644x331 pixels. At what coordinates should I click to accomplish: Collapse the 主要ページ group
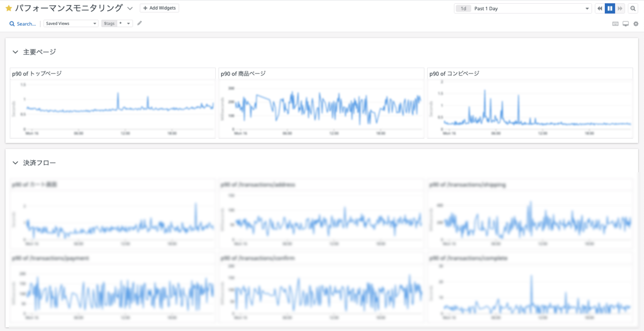tap(15, 52)
